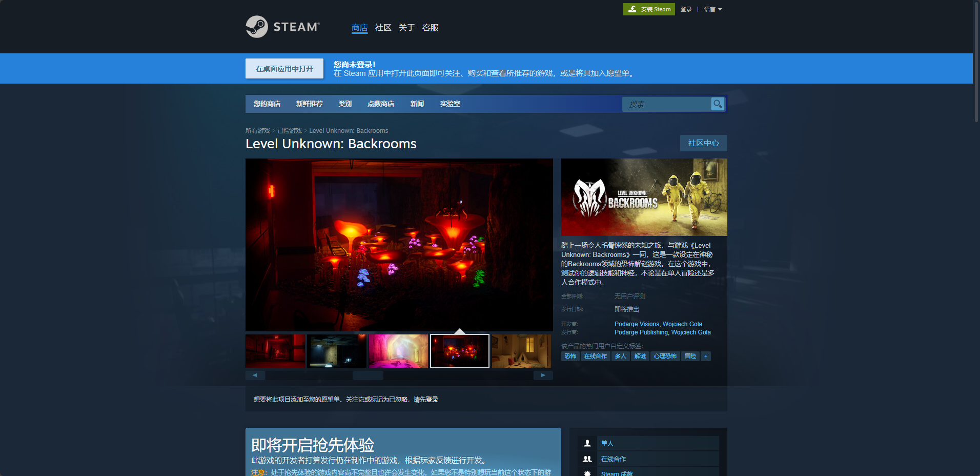Image resolution: width=980 pixels, height=476 pixels.
Task: Select the first red corridor thumbnail
Action: (275, 351)
